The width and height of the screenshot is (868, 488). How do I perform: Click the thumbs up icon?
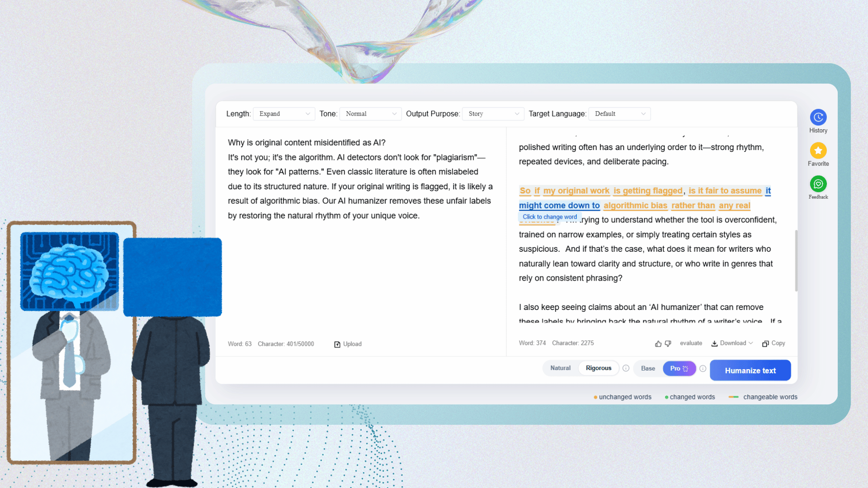tap(658, 344)
